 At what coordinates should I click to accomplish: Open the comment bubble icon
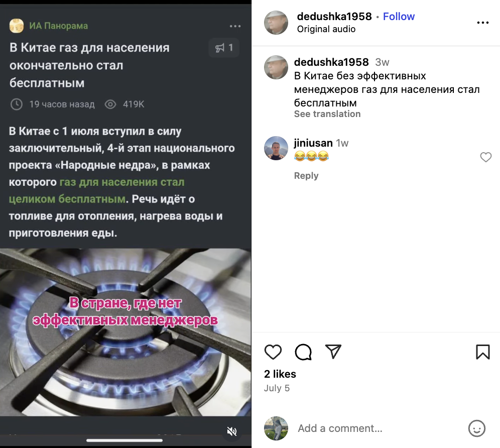(x=303, y=352)
